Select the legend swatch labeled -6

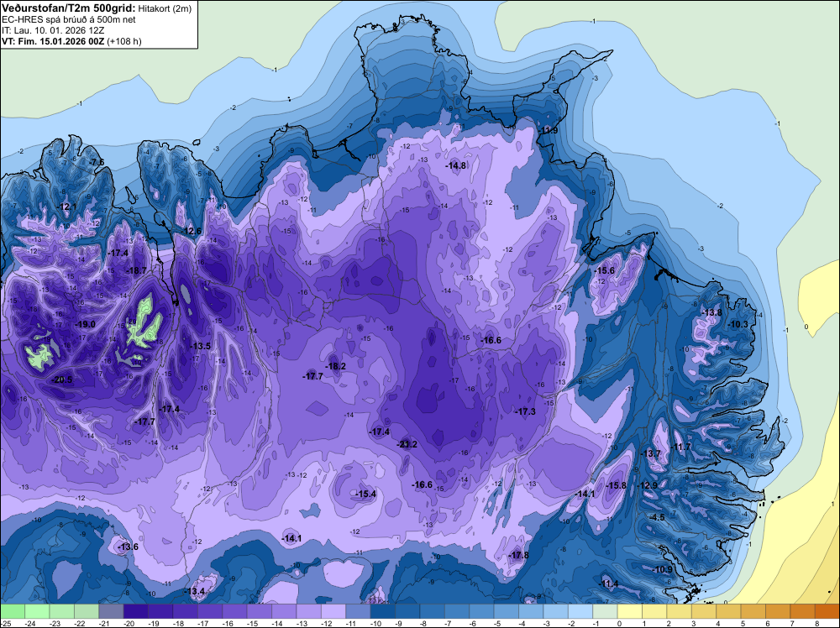[481, 611]
